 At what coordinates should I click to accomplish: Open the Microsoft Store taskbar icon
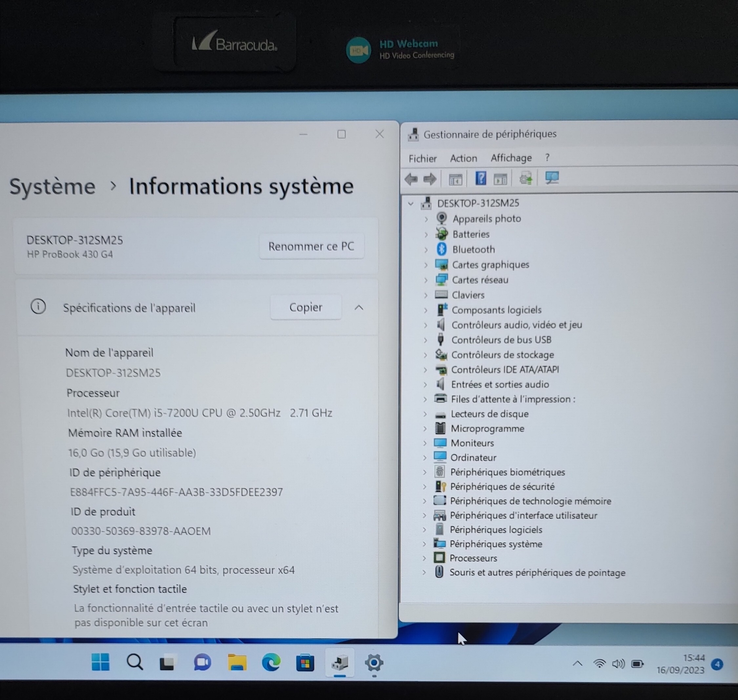point(305,664)
